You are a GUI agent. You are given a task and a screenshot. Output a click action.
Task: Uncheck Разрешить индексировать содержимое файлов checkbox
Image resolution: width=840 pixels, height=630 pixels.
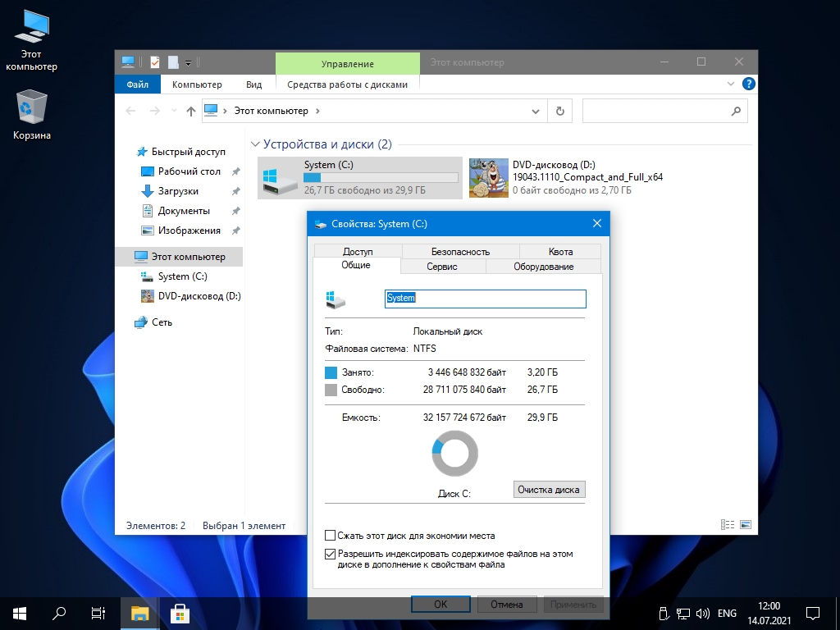tap(331, 555)
